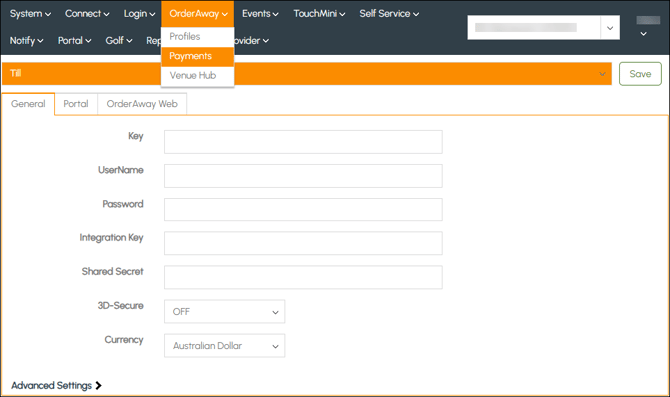Switch to the Portal tab

(76, 104)
